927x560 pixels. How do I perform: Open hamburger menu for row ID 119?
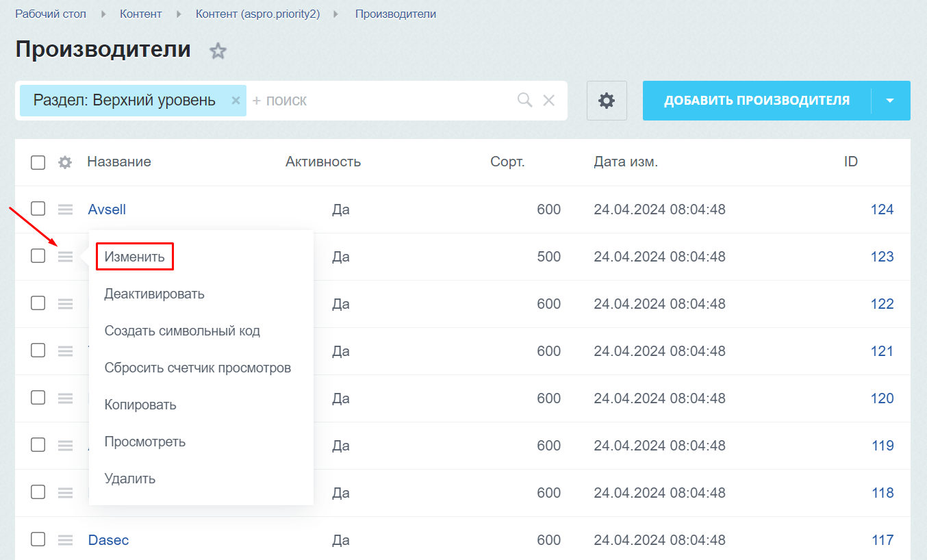tap(65, 446)
